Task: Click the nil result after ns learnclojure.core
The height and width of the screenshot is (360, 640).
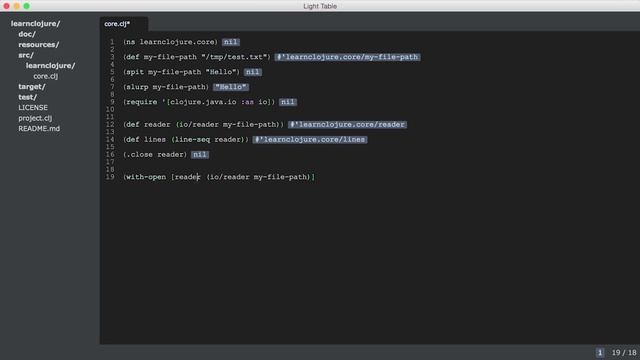Action: (231, 42)
